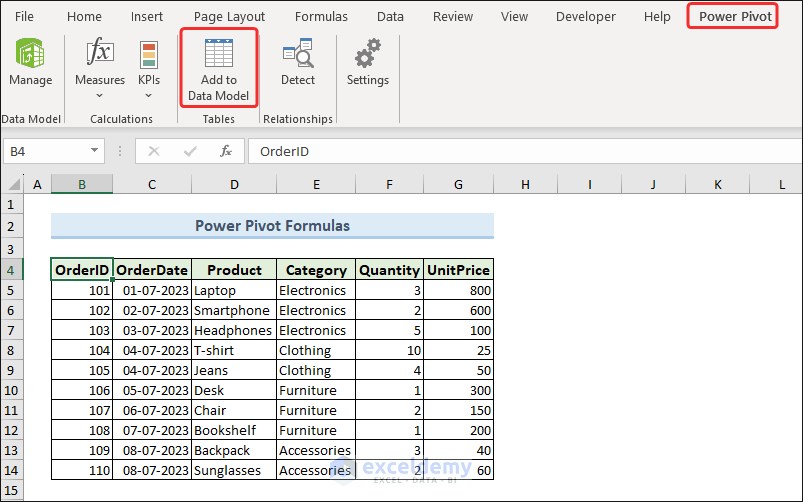
Task: Click Electronics category in Laptop row
Action: pyautogui.click(x=316, y=290)
